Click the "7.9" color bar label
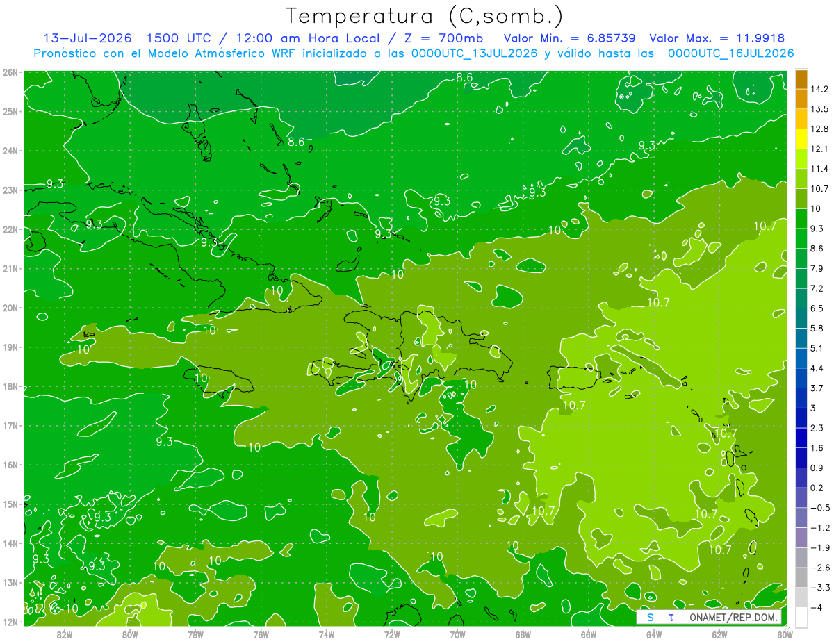The image size is (834, 644). 817,269
